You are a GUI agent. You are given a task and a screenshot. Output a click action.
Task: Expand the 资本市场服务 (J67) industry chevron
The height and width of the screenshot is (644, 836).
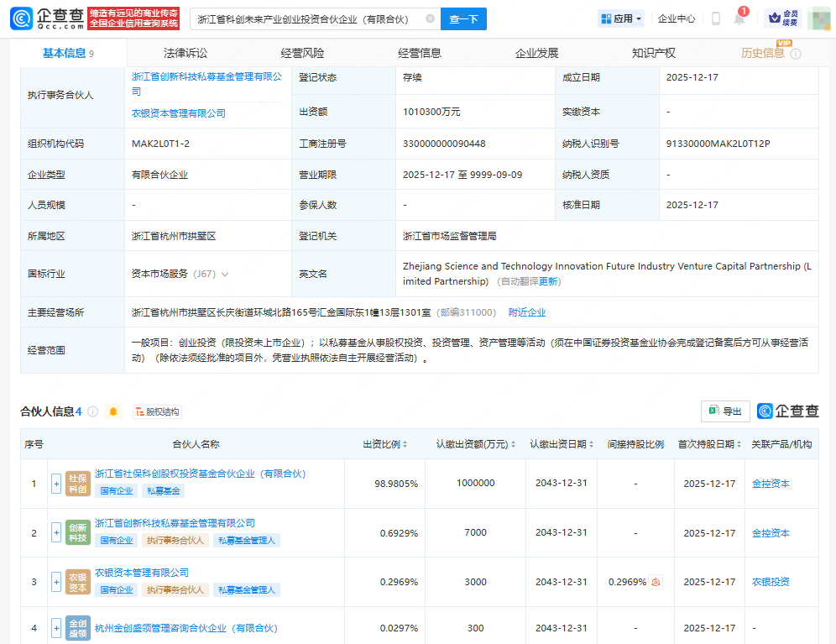point(225,274)
